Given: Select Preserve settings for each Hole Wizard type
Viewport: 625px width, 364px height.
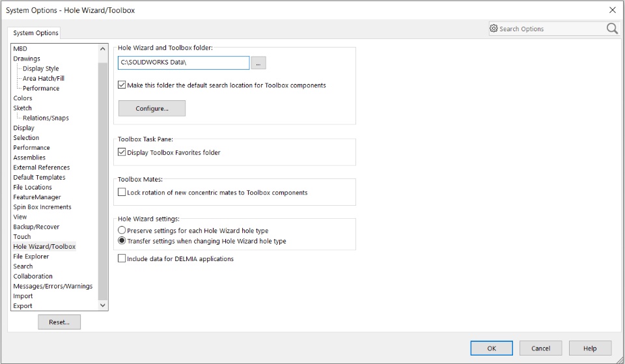Looking at the screenshot, I should pos(122,231).
